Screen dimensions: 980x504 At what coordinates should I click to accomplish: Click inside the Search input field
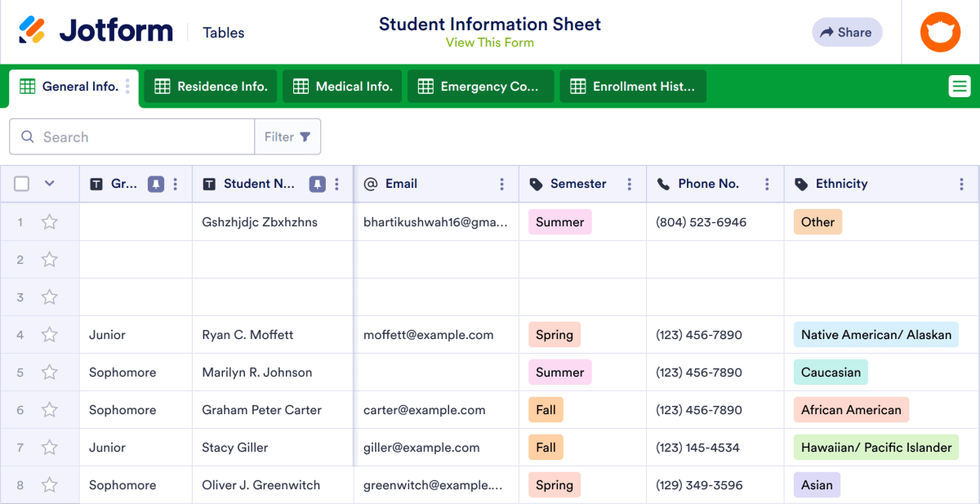pyautogui.click(x=131, y=136)
